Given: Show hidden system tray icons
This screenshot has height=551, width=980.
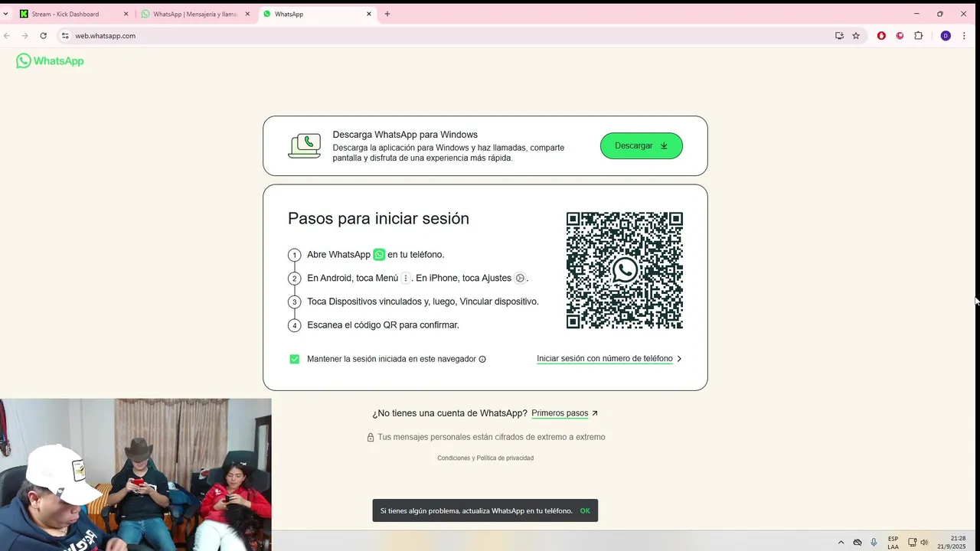Looking at the screenshot, I should (x=841, y=543).
